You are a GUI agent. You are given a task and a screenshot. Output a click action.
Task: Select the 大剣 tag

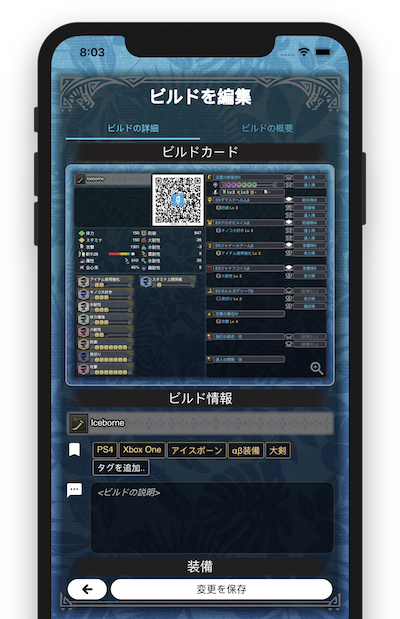pos(278,450)
